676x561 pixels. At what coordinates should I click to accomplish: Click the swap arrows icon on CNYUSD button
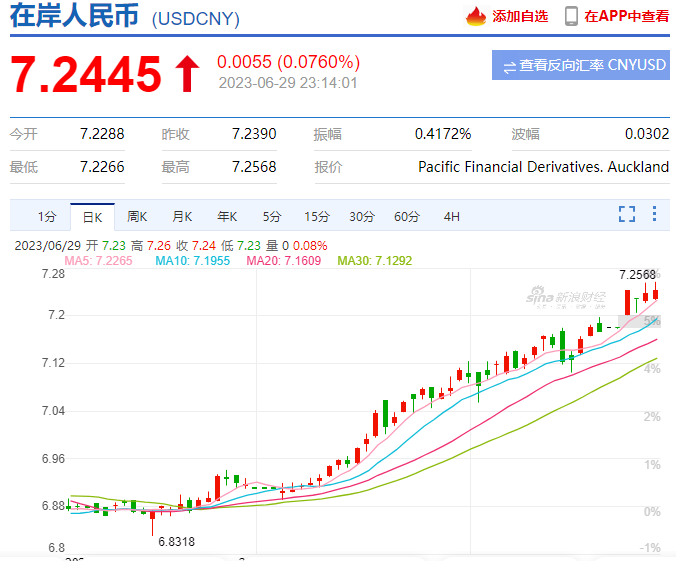coord(510,67)
